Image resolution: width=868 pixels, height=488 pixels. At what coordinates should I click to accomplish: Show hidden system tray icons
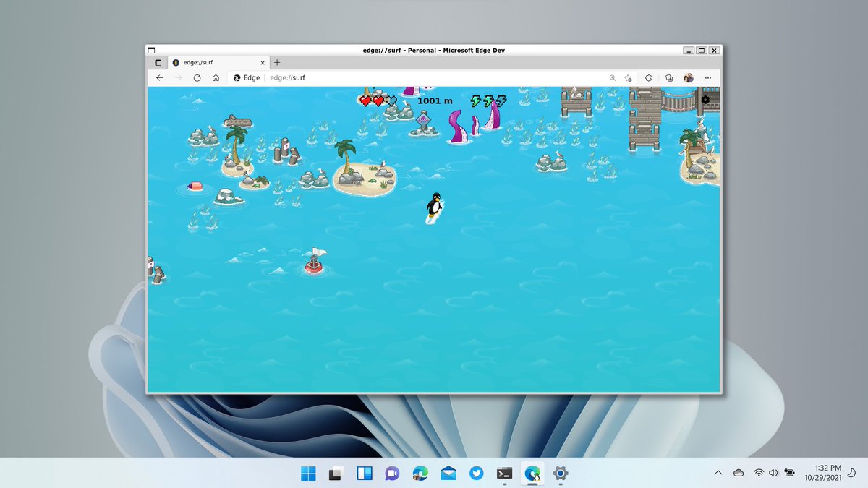(718, 473)
